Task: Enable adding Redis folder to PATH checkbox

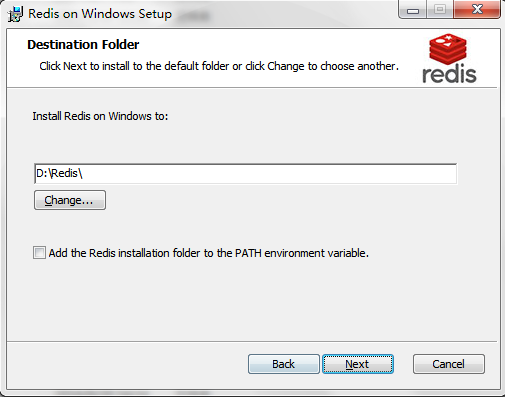Action: point(39,253)
